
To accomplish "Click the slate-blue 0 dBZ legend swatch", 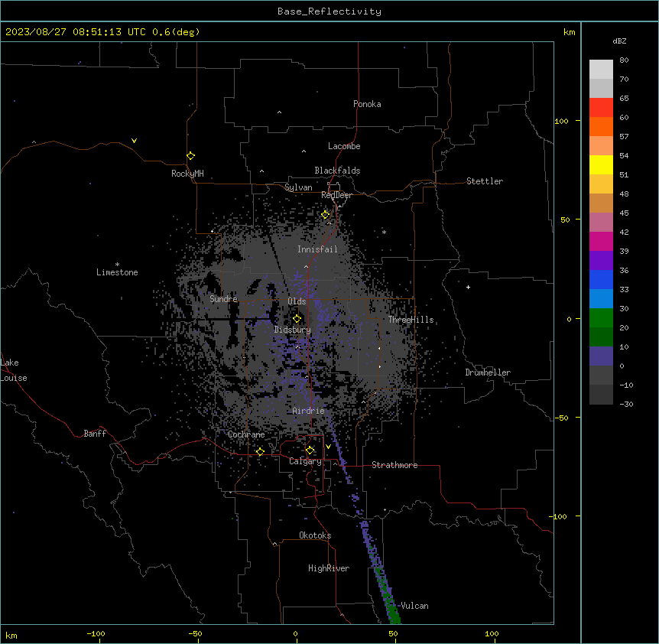I will pos(601,356).
